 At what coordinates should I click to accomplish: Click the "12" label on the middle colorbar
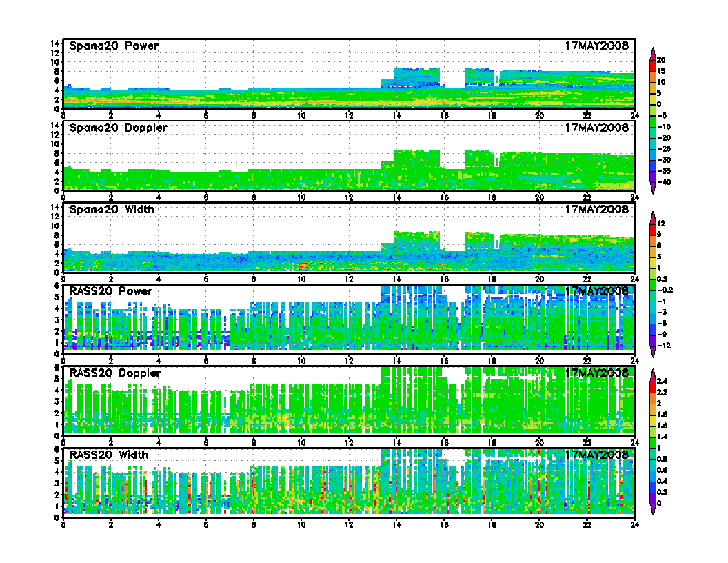[661, 224]
